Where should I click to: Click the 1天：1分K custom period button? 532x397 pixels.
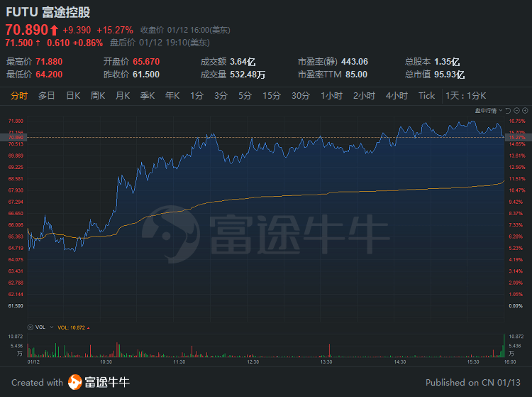(466, 96)
